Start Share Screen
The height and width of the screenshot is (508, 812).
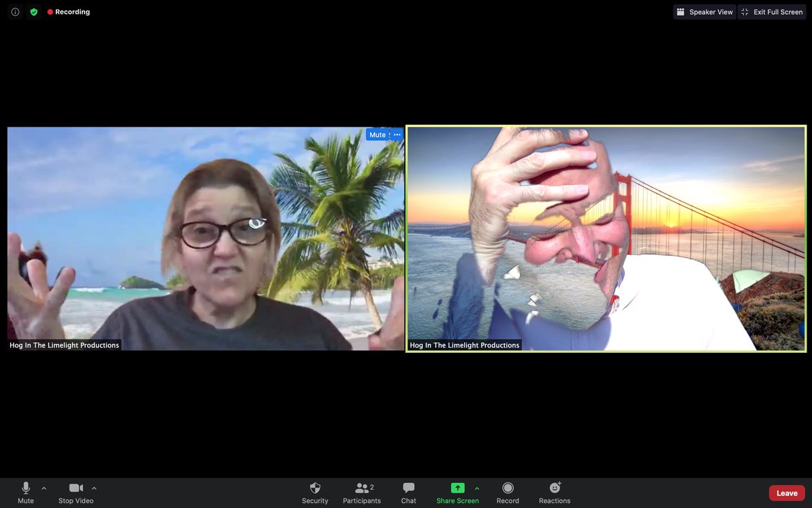457,493
